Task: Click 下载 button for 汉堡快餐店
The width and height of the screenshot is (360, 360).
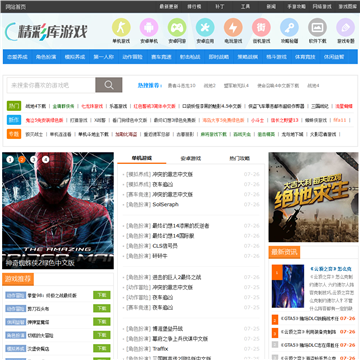Action: pyautogui.click(x=102, y=348)
